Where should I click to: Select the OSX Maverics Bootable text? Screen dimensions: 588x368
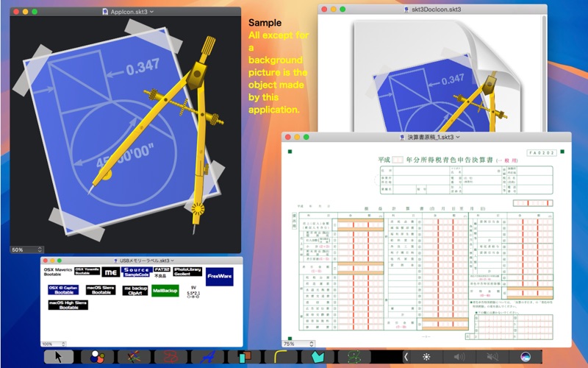tap(58, 272)
